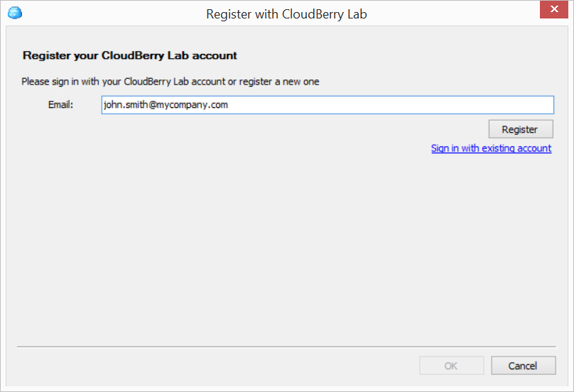Cancel the registration dialog
574x392 pixels.
[523, 366]
